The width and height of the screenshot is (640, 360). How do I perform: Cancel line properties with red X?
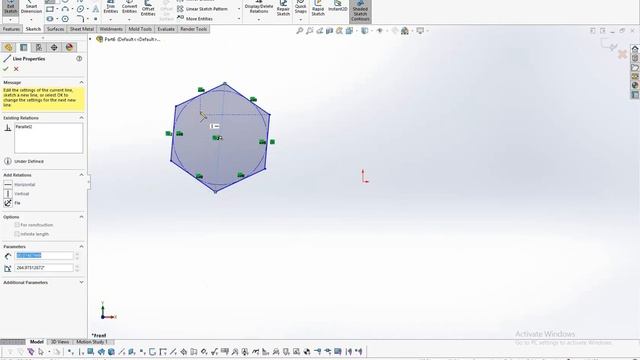[x=16, y=69]
